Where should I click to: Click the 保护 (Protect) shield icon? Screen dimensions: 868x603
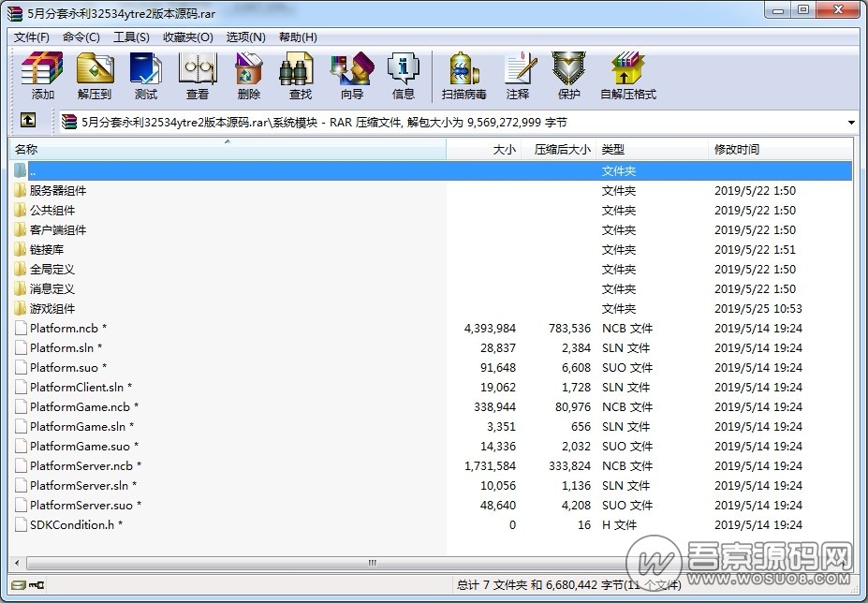(568, 68)
